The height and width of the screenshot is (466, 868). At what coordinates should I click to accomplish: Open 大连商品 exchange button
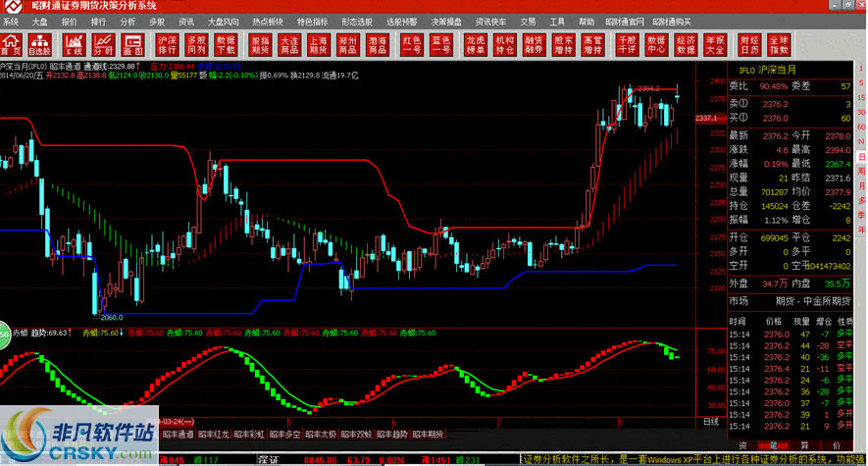tap(289, 45)
